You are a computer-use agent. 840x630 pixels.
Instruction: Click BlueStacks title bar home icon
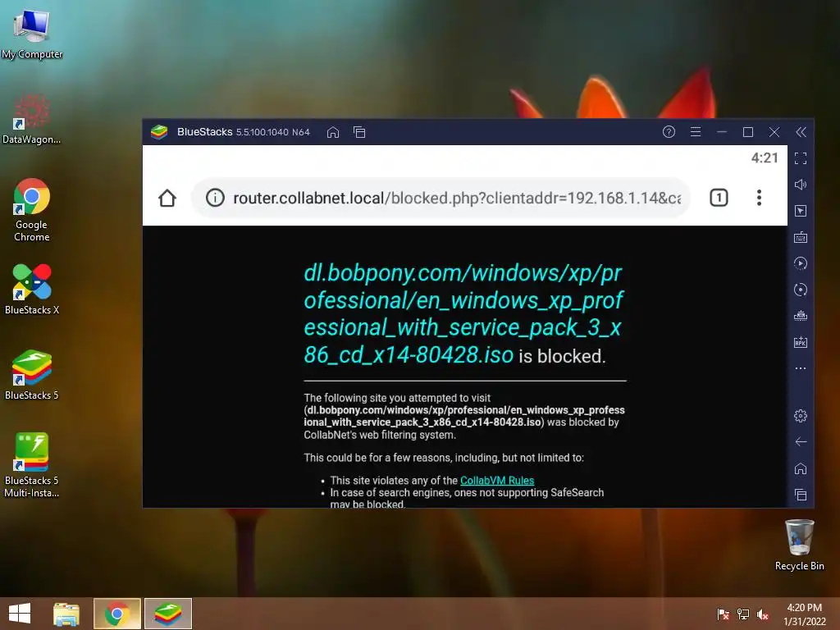click(333, 132)
